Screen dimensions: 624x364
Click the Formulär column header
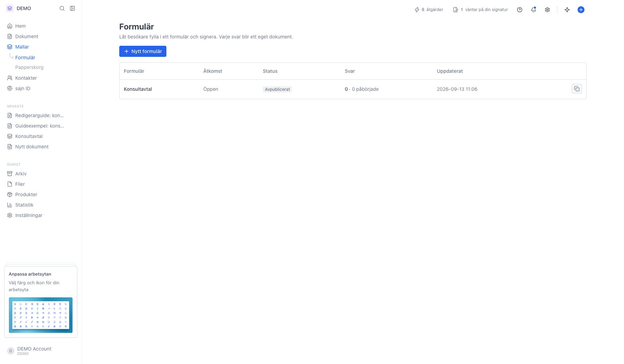[134, 71]
